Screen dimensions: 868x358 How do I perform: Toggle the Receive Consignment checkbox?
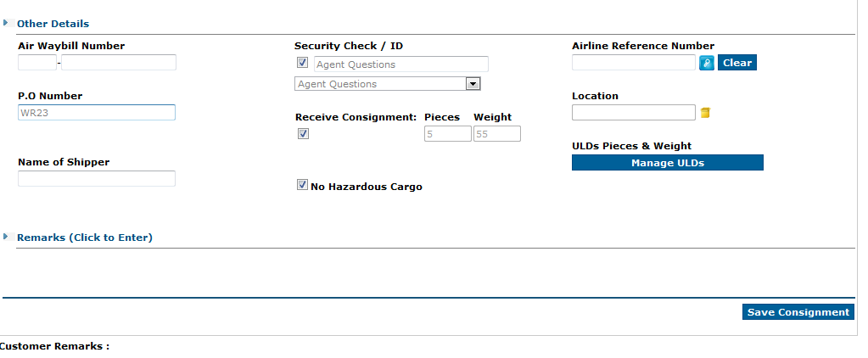[x=304, y=133]
